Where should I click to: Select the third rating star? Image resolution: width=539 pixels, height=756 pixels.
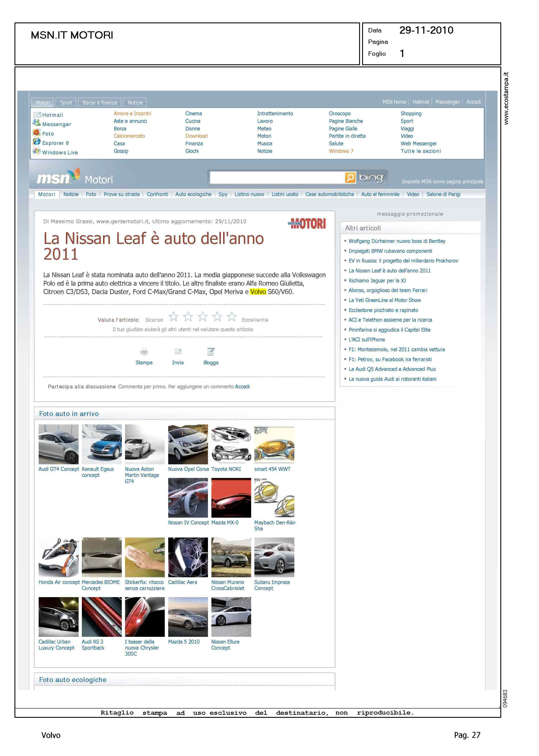coord(203,316)
